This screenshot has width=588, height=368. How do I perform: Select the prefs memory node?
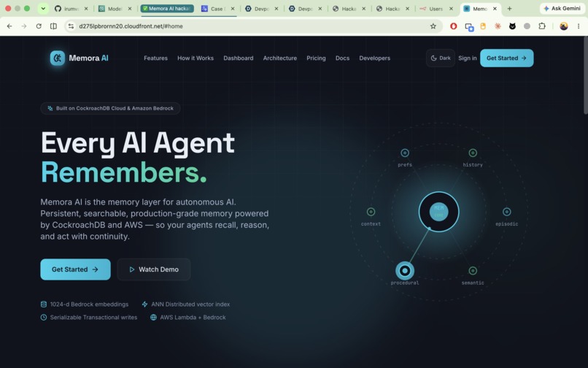(405, 153)
